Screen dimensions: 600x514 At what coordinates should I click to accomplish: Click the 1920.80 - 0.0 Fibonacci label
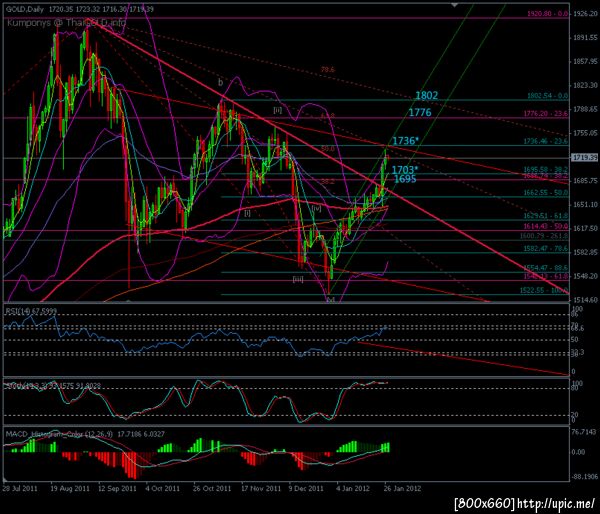pyautogui.click(x=548, y=14)
